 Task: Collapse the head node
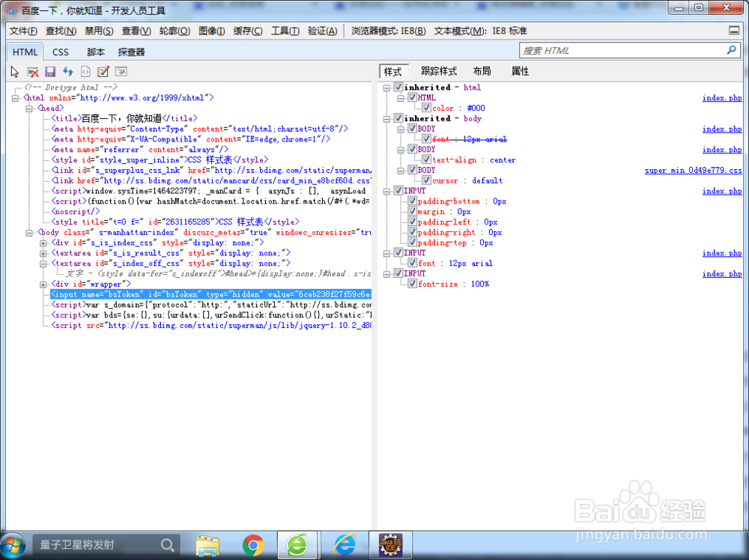tap(29, 109)
